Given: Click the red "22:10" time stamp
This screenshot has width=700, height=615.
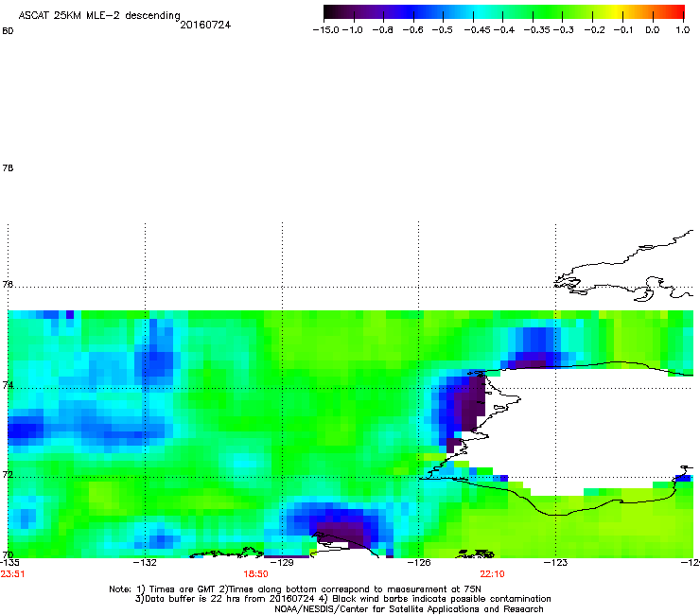Looking at the screenshot, I should pos(492,574).
